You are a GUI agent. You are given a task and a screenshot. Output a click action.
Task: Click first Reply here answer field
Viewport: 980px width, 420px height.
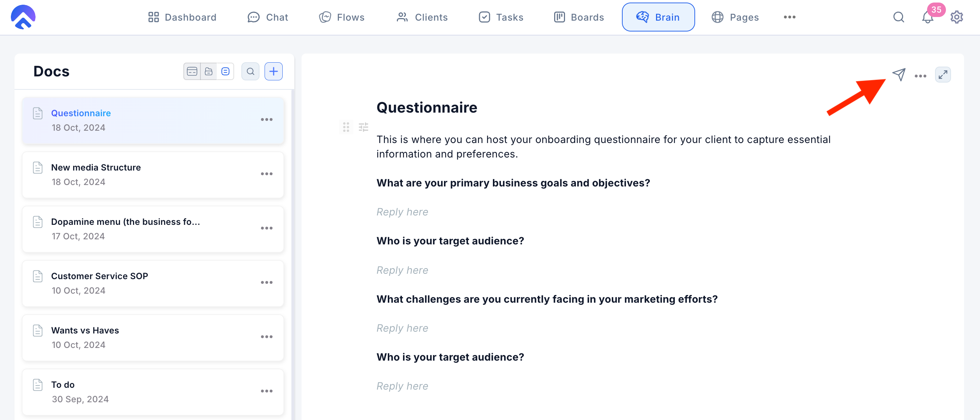click(402, 212)
